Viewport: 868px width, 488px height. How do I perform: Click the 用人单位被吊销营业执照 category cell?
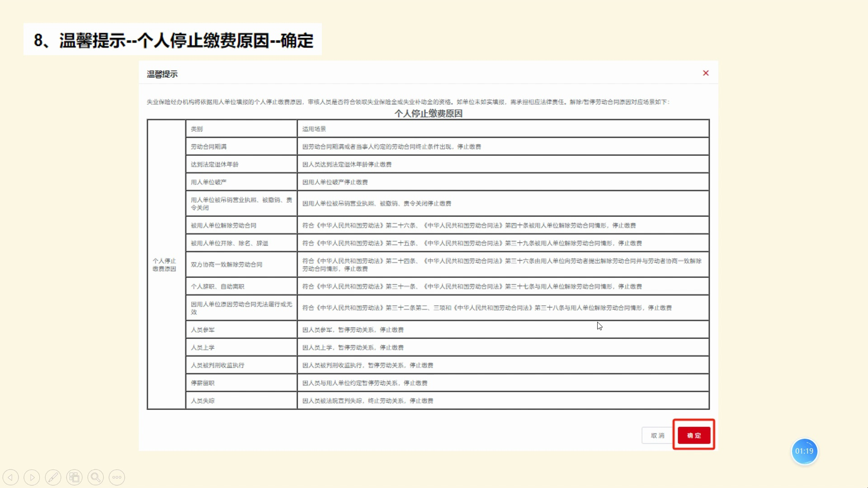[x=241, y=204]
